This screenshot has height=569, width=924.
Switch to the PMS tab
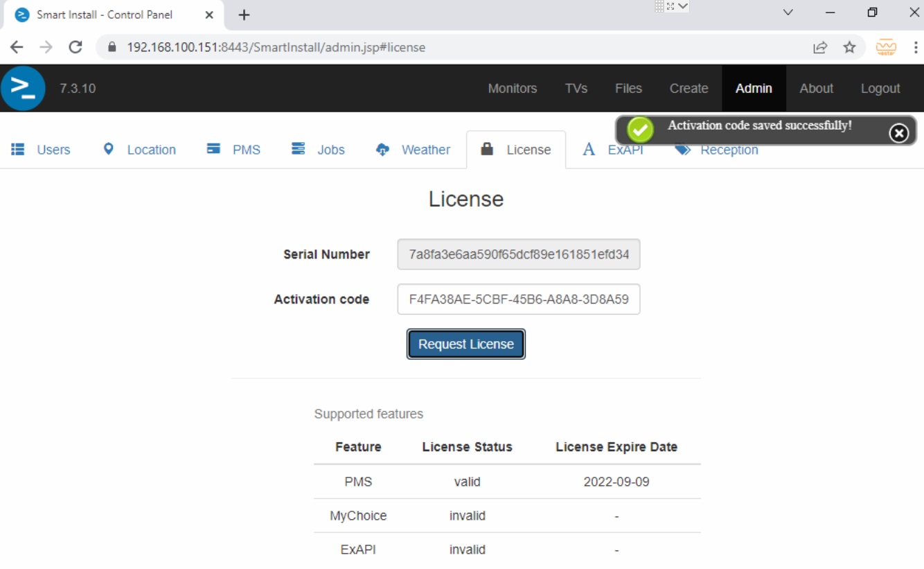(234, 150)
